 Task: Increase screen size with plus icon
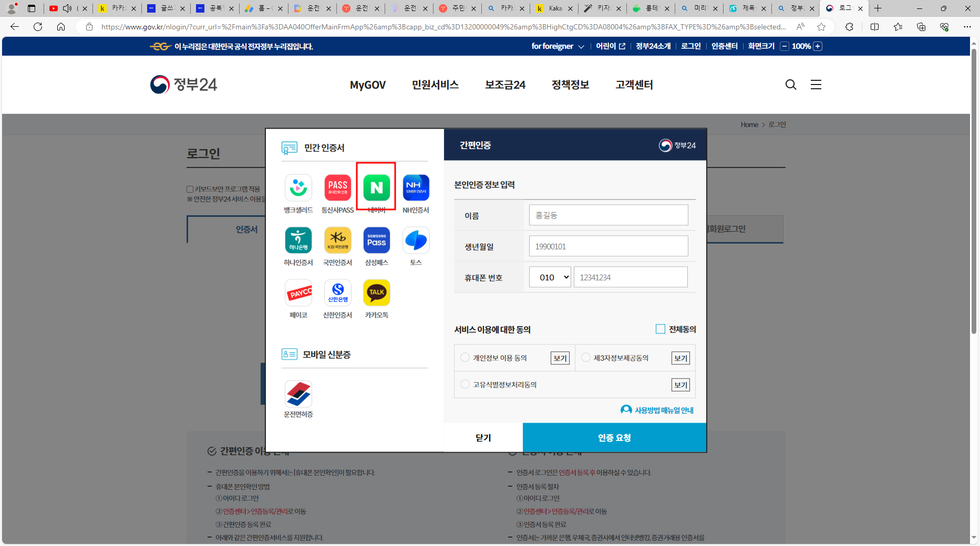tap(818, 46)
